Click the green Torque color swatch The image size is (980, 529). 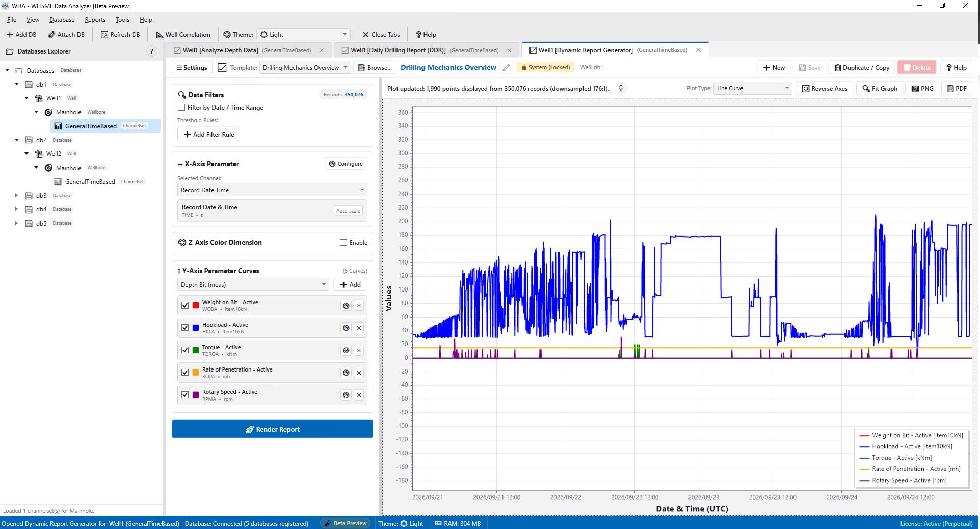196,351
